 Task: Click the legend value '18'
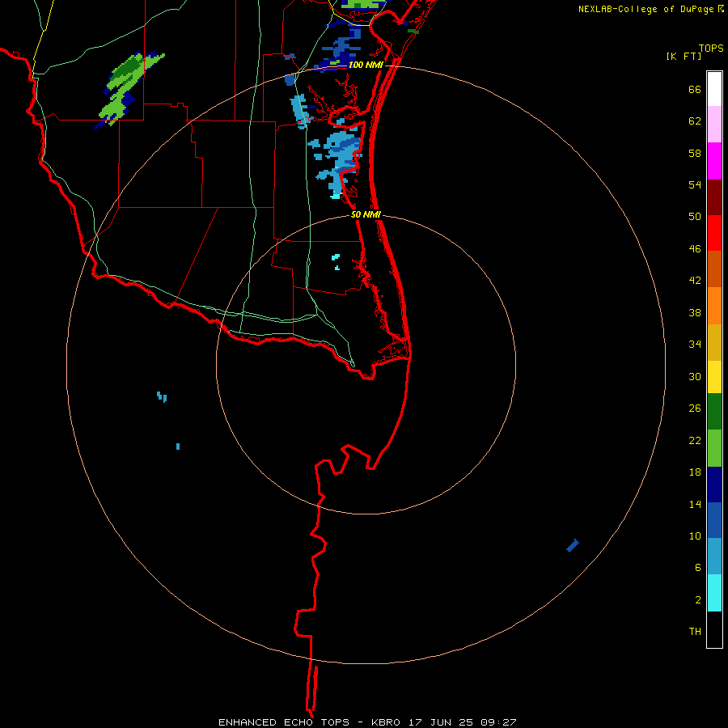[695, 472]
